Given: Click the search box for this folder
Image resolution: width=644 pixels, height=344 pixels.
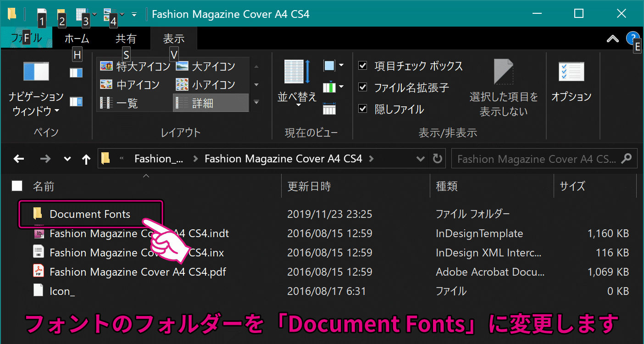Looking at the screenshot, I should [537, 159].
